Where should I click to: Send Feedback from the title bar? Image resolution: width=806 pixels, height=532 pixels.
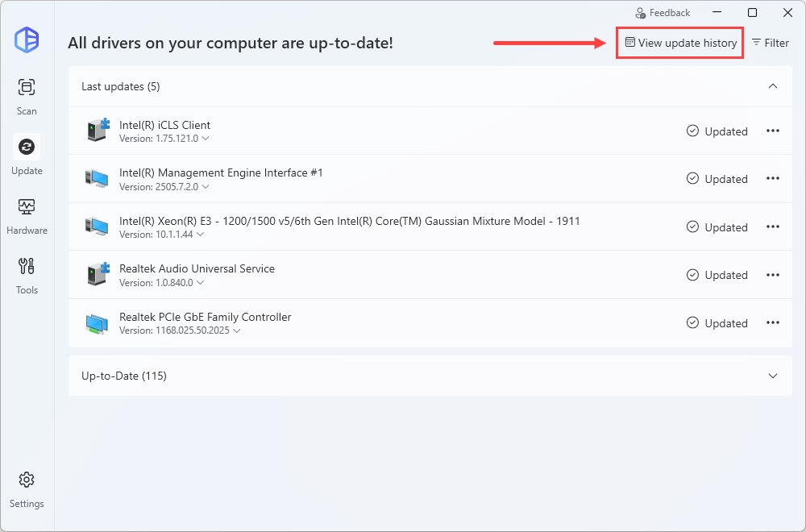(662, 13)
